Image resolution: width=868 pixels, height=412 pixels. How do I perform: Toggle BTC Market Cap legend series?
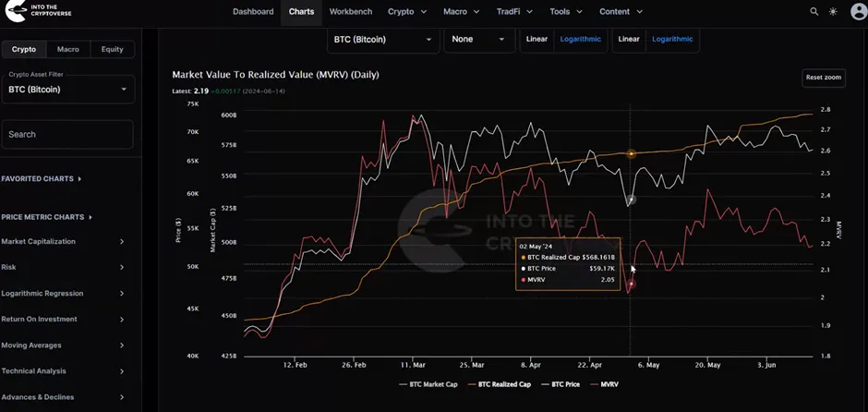(428, 383)
